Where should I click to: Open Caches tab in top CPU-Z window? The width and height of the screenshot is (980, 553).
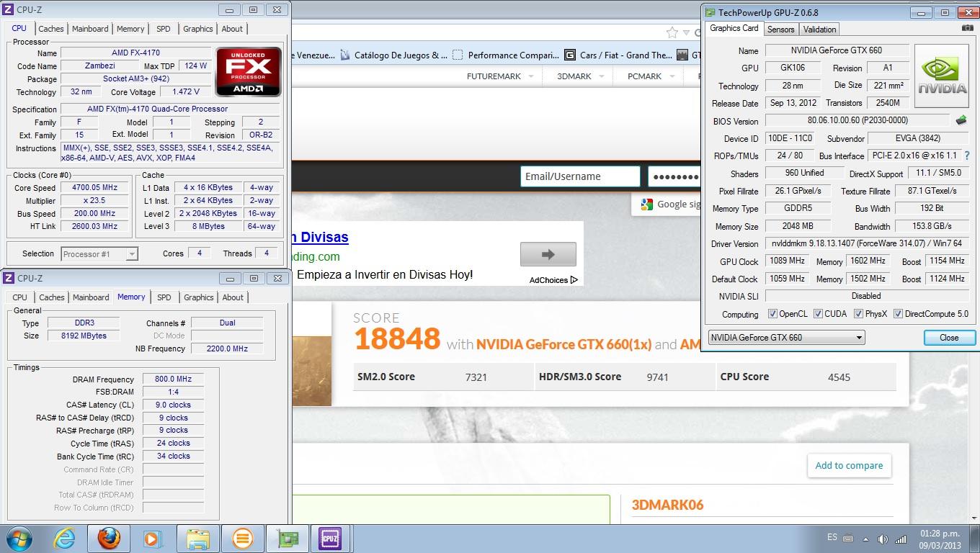[51, 29]
